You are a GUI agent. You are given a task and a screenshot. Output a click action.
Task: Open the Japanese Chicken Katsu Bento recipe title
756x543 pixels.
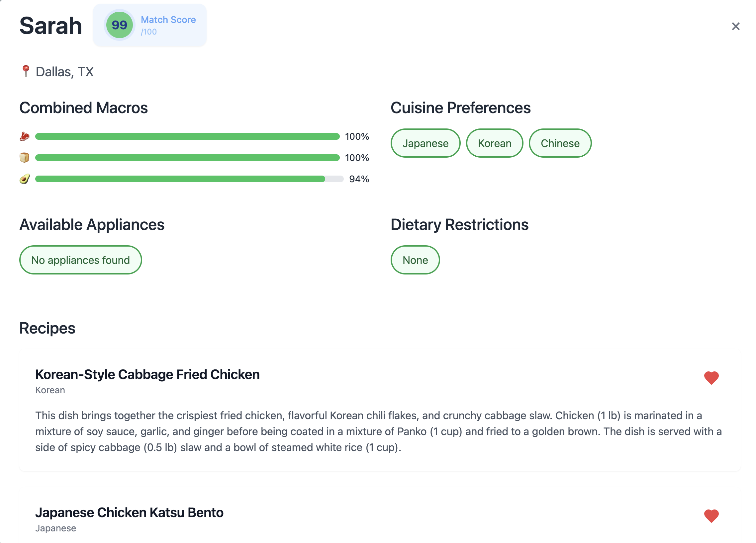pyautogui.click(x=129, y=512)
